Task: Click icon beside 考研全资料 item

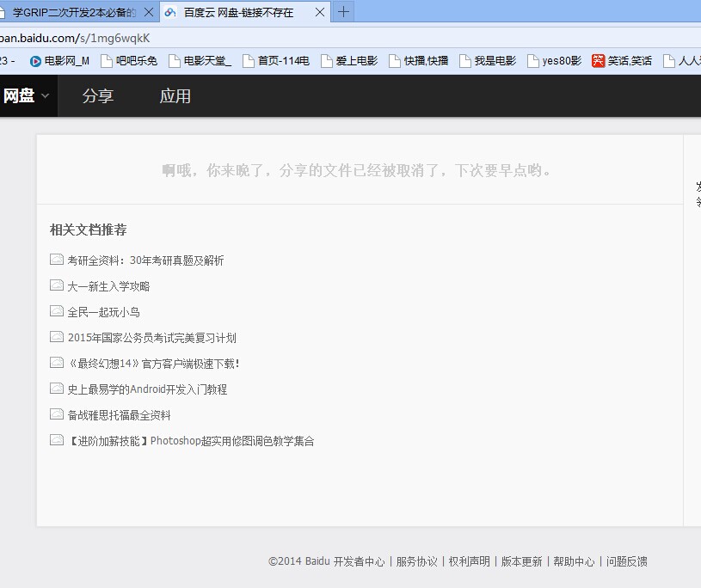Action: tap(56, 259)
